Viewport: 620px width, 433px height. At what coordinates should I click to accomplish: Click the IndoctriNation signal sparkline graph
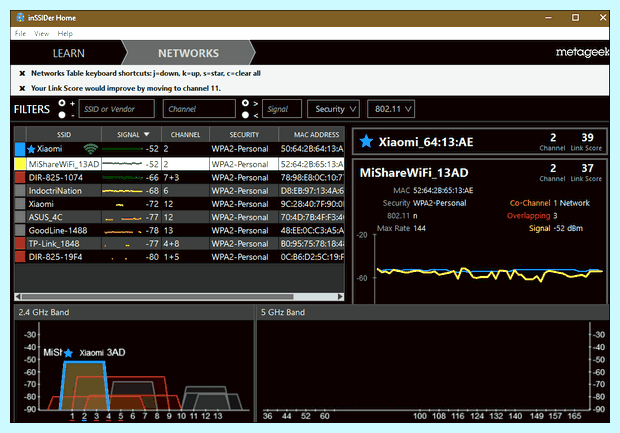122,191
